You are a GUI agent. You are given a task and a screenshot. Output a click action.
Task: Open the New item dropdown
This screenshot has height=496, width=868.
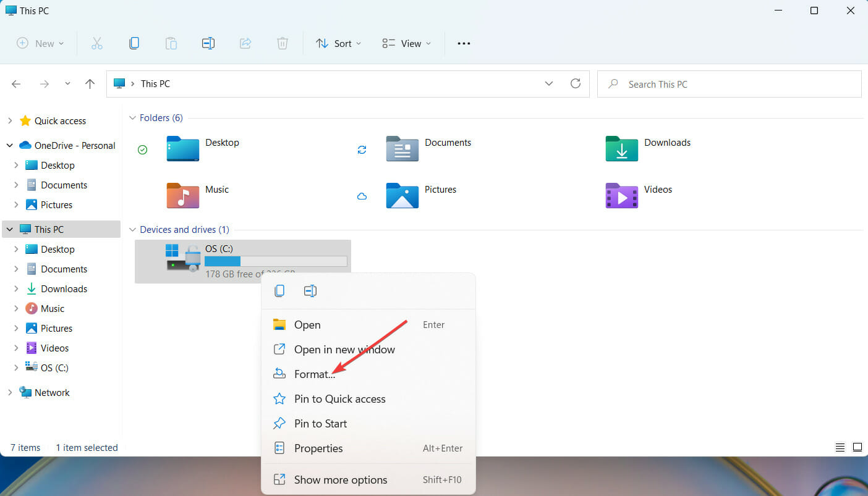pyautogui.click(x=41, y=43)
